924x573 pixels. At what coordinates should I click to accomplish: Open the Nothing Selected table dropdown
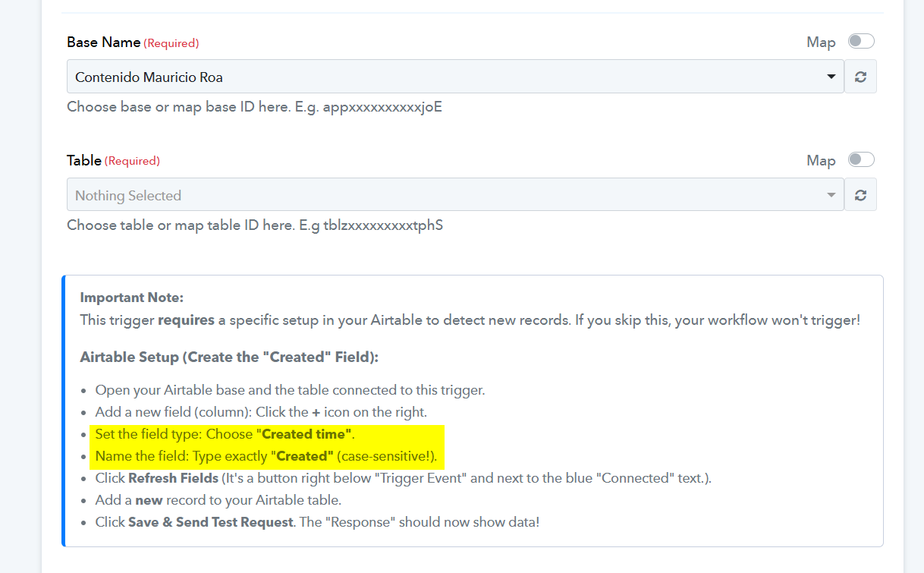point(448,195)
